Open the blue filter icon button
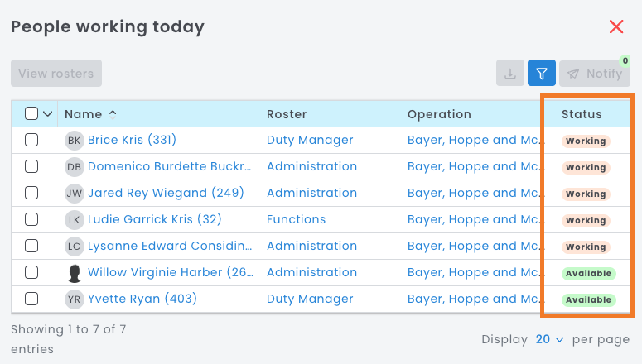The width and height of the screenshot is (642, 364). (x=541, y=74)
